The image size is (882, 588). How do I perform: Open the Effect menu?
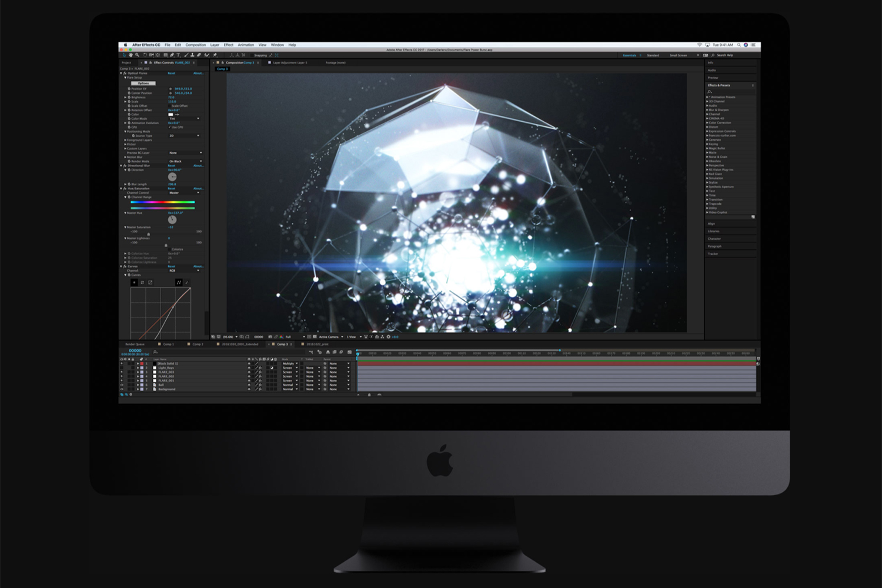pos(228,45)
